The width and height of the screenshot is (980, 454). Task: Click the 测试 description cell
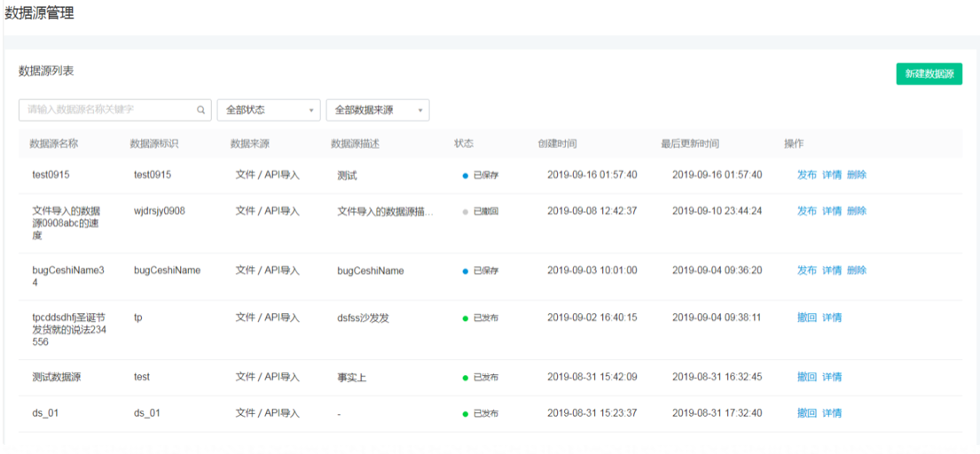(x=347, y=176)
